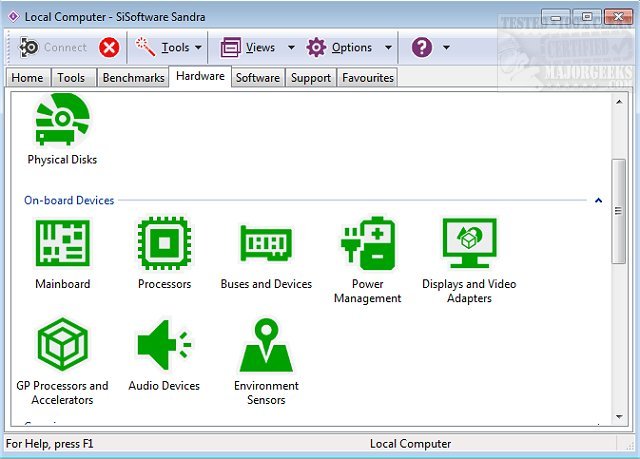The image size is (640, 459).
Task: Click the Mainboard label text
Action: (x=62, y=284)
